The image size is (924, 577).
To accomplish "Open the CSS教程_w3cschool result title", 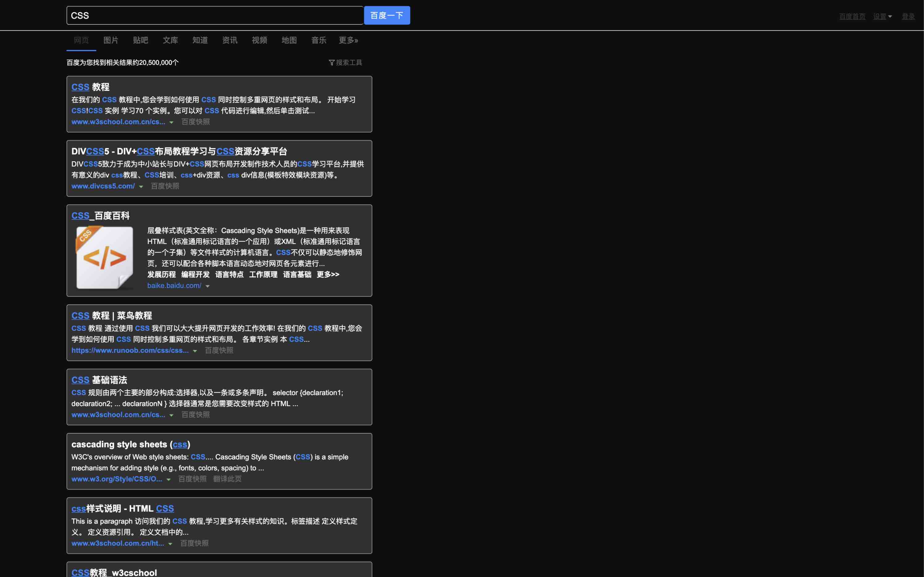I will pos(114,572).
